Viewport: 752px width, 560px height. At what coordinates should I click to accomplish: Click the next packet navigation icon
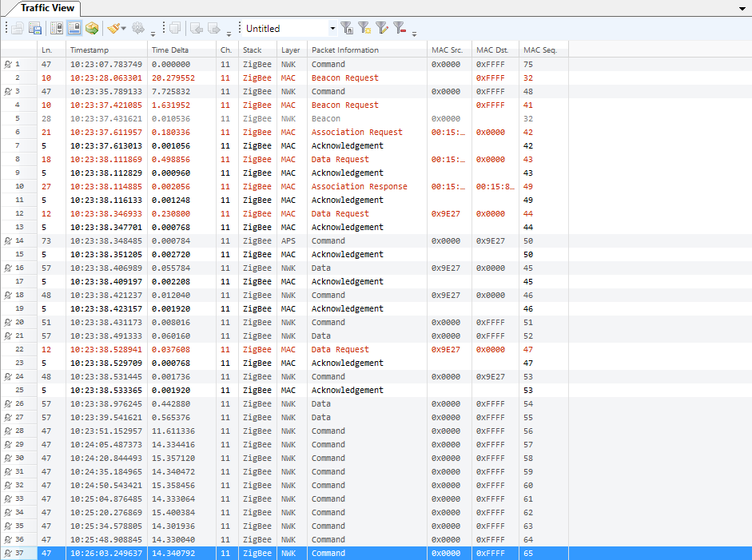coord(214,28)
